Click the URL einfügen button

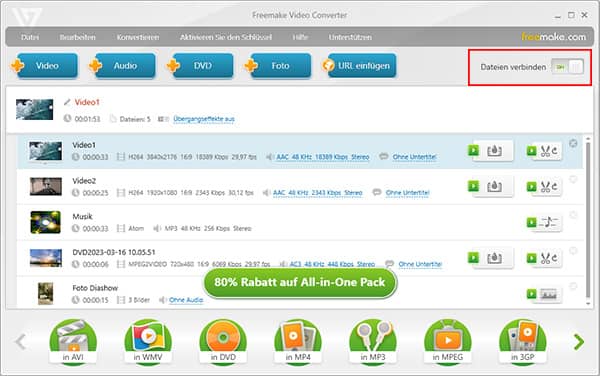(360, 66)
